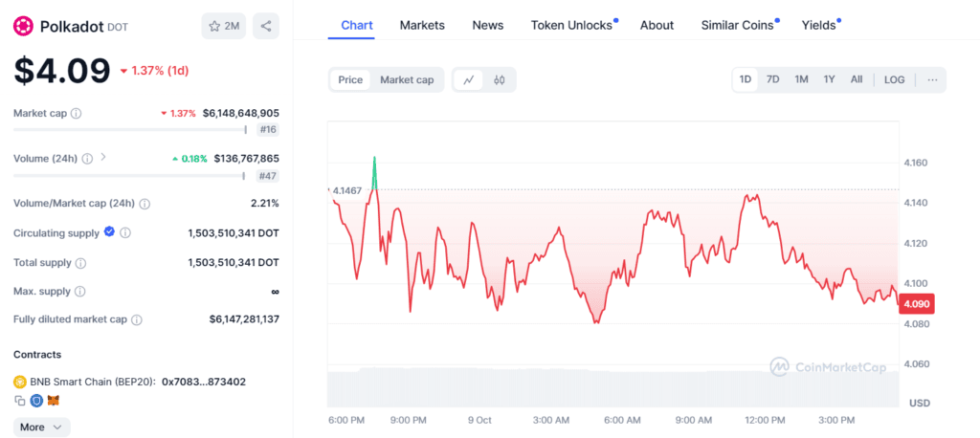Select 1D time range
This screenshot has height=438, width=980.
745,80
